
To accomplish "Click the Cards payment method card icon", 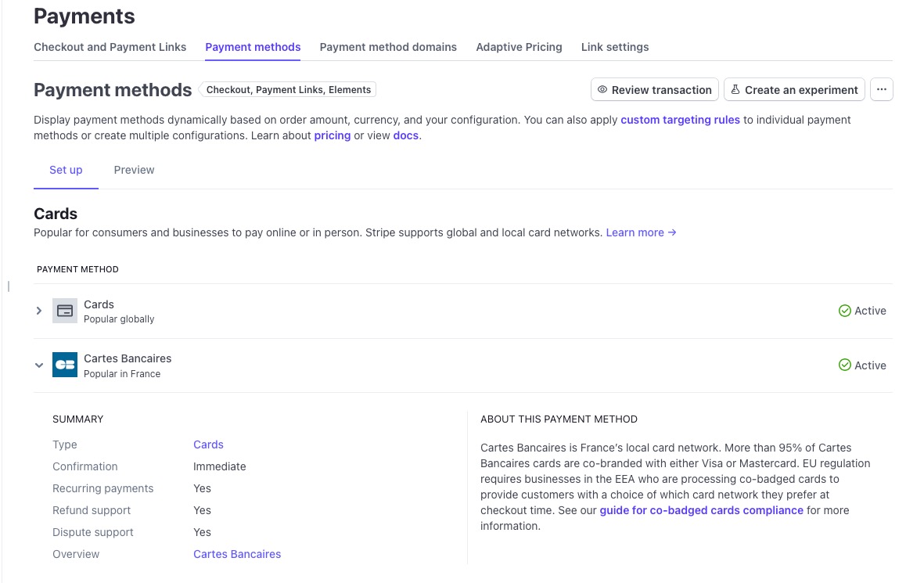I will (x=65, y=311).
